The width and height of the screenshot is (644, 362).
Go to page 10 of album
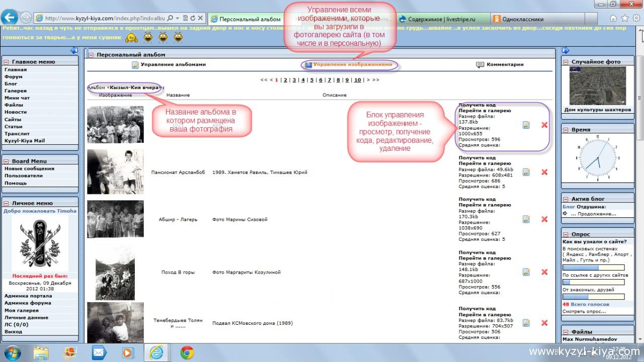point(358,80)
